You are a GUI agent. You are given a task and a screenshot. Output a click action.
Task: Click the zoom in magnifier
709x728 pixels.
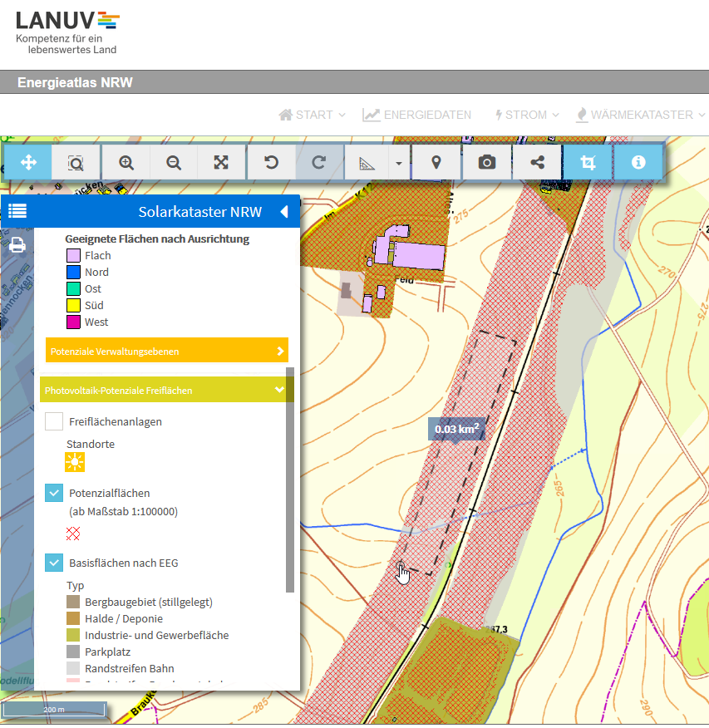[126, 163]
